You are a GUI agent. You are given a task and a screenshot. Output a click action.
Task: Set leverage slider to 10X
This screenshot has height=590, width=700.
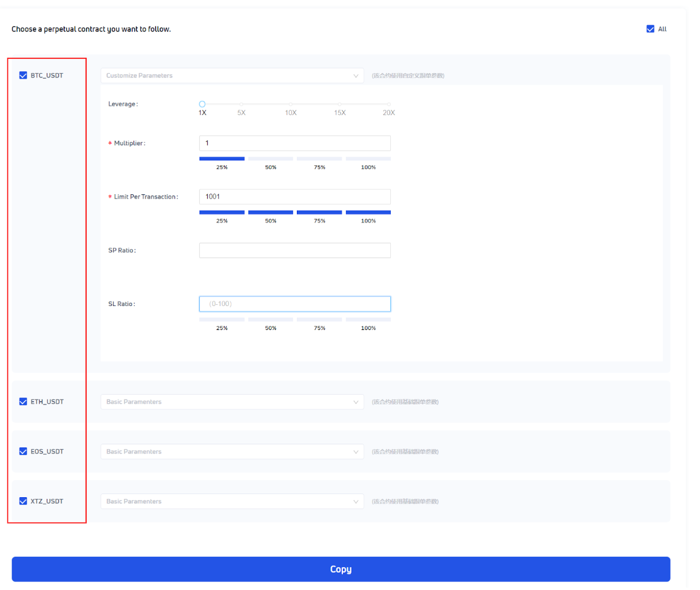point(291,104)
